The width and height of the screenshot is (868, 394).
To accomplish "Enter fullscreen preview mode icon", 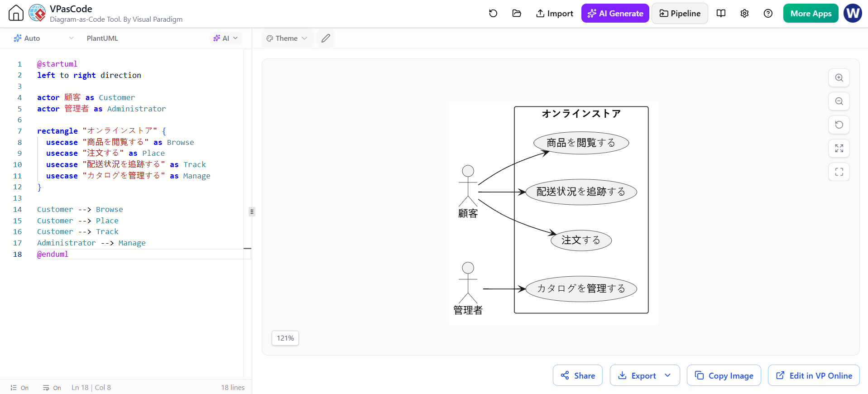I will point(839,172).
